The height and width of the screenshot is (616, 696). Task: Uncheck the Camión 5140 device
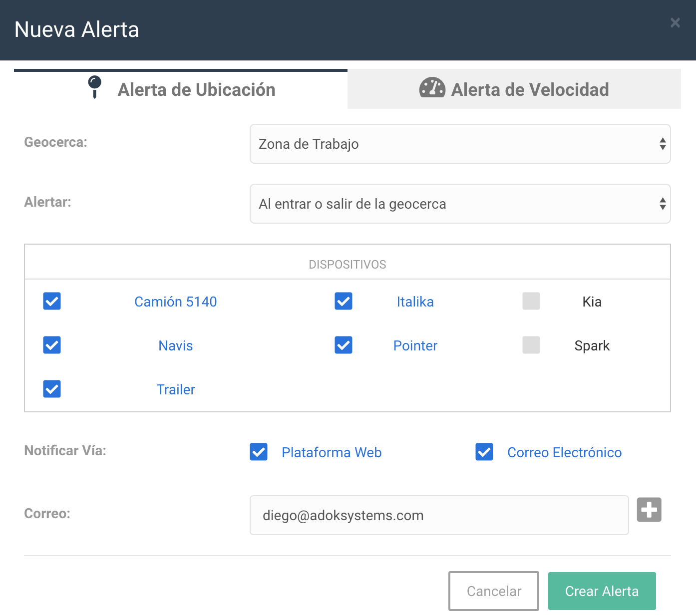pyautogui.click(x=52, y=301)
